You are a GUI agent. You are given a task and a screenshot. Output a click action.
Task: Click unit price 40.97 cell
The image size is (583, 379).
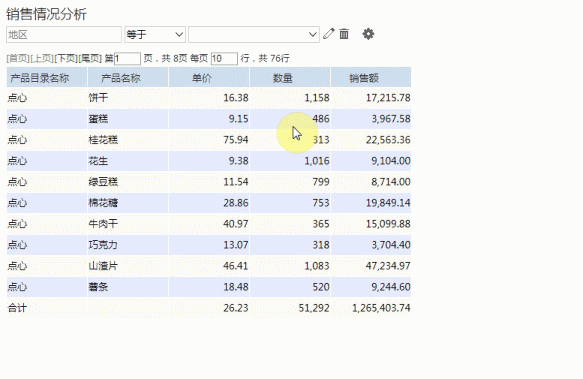point(209,224)
